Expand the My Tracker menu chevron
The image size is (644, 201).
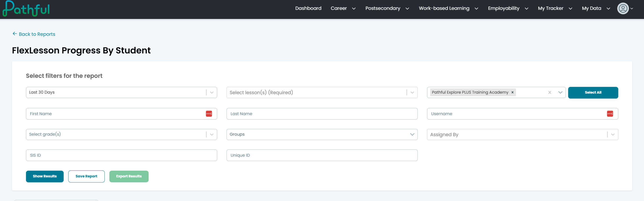pyautogui.click(x=570, y=9)
